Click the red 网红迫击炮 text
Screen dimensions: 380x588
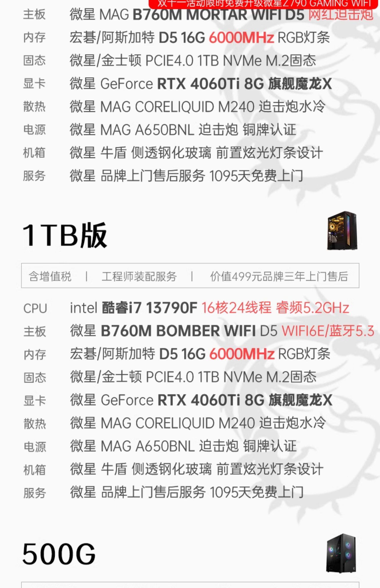(341, 14)
